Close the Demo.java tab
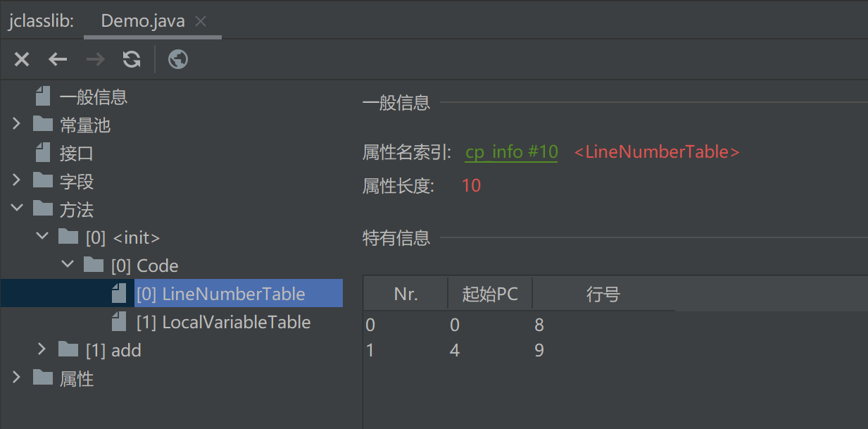868x429 pixels. click(x=201, y=21)
